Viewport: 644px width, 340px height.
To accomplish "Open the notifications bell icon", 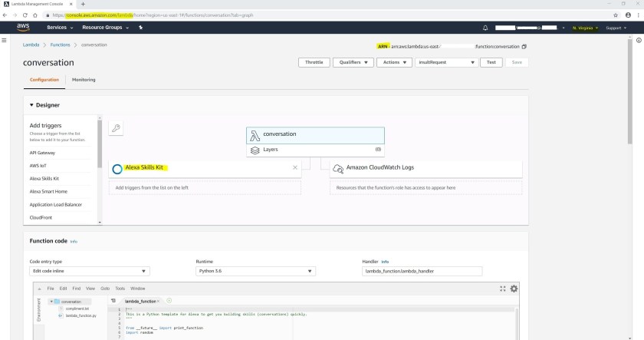I will (x=485, y=28).
